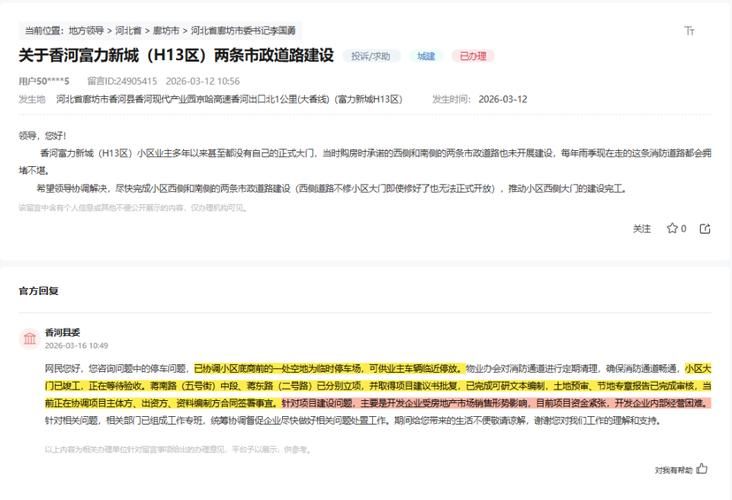The width and height of the screenshot is (732, 500).
Task: Click the red highlighted 针对项目建设问题 sentence
Action: 496,403
